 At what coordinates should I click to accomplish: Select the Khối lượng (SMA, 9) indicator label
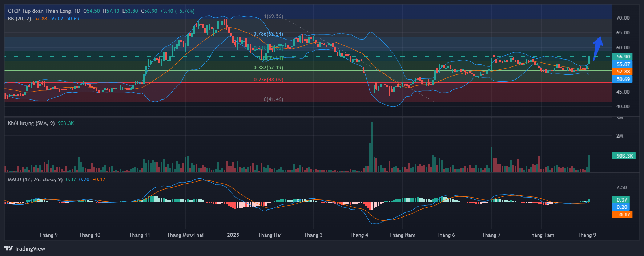pyautogui.click(x=31, y=123)
